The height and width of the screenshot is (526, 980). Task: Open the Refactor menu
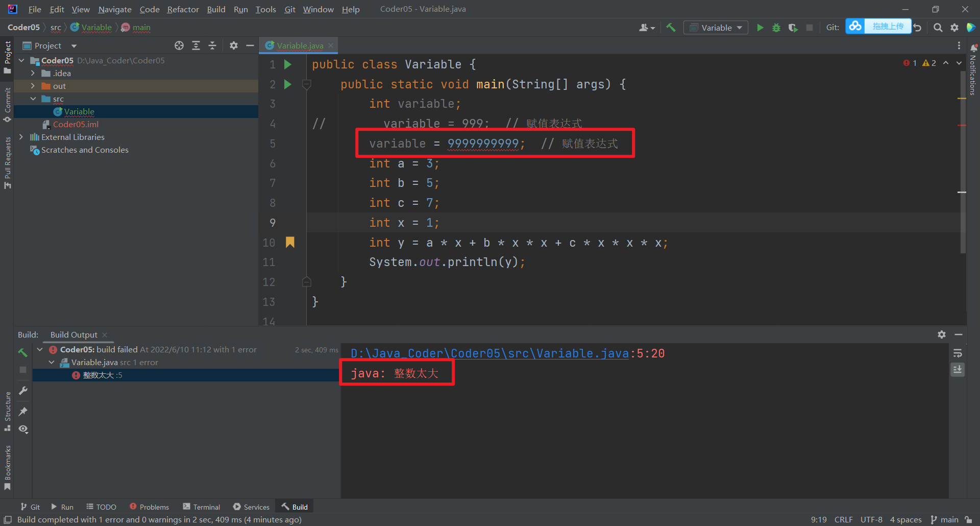click(x=183, y=9)
